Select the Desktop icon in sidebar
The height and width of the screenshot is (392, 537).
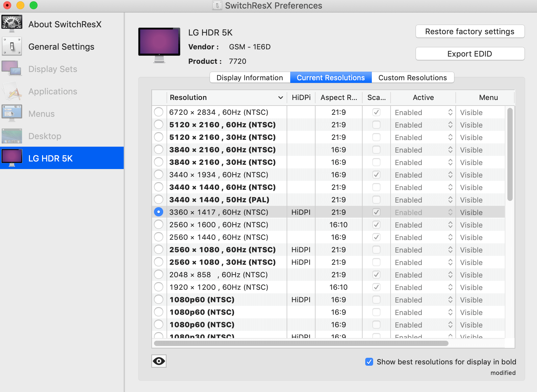12,136
